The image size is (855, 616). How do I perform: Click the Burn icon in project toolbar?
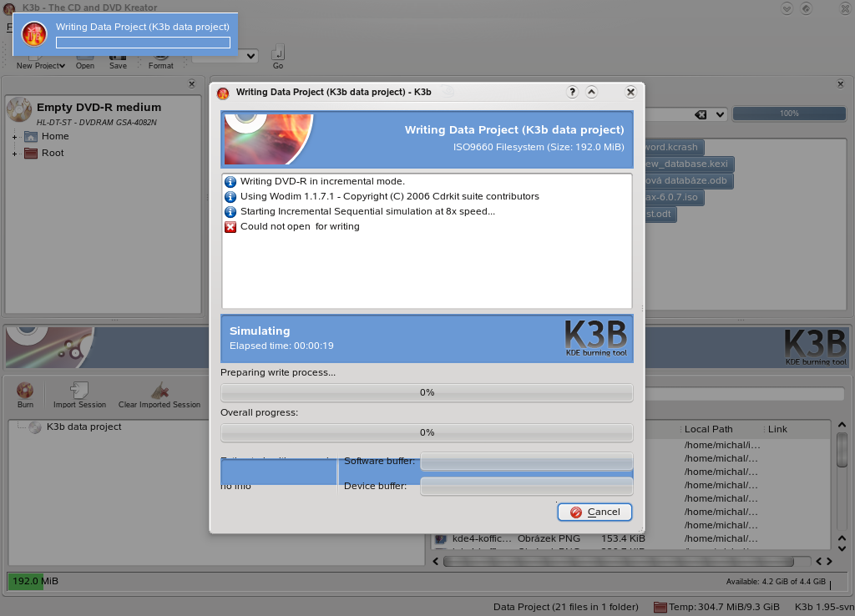point(25,395)
